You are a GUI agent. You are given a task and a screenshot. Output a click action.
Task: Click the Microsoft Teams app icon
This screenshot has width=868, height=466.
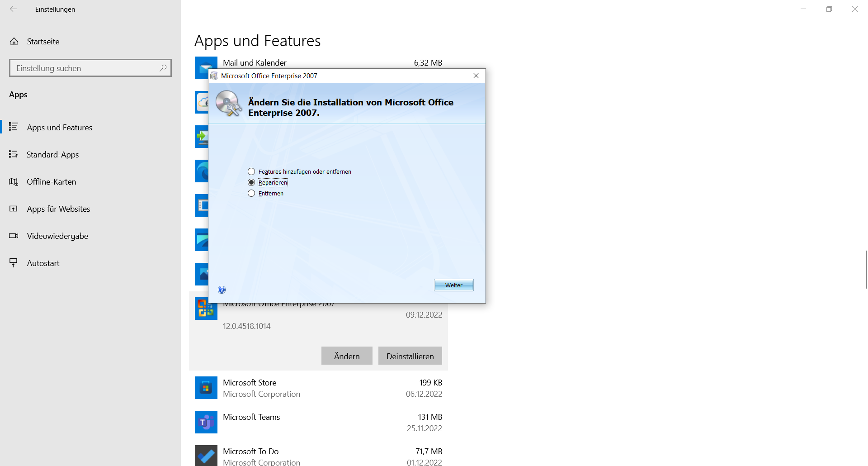click(x=206, y=422)
